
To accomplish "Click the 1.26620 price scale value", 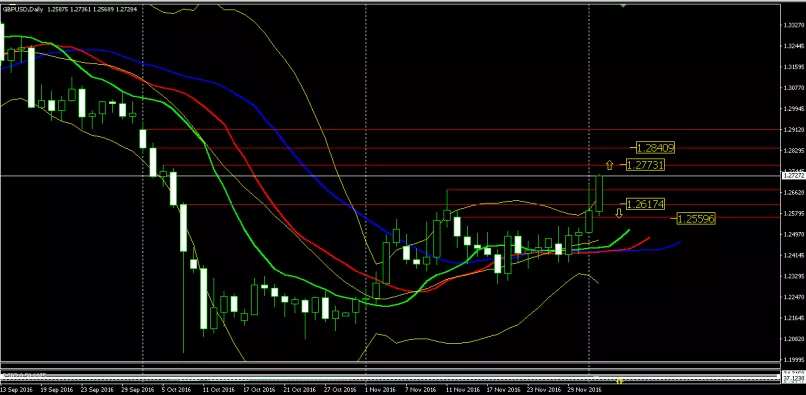I will (794, 192).
